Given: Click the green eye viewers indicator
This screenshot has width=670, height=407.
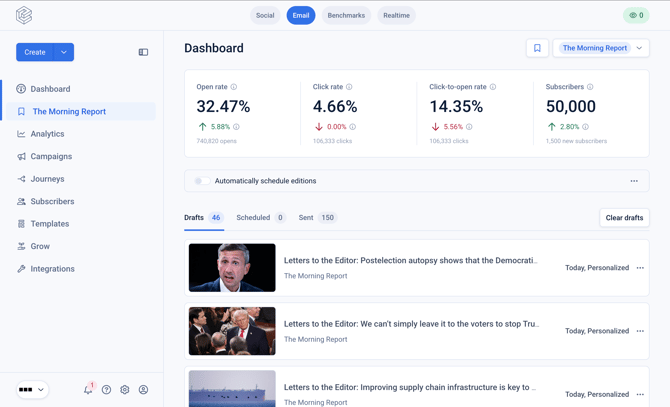Looking at the screenshot, I should point(636,15).
